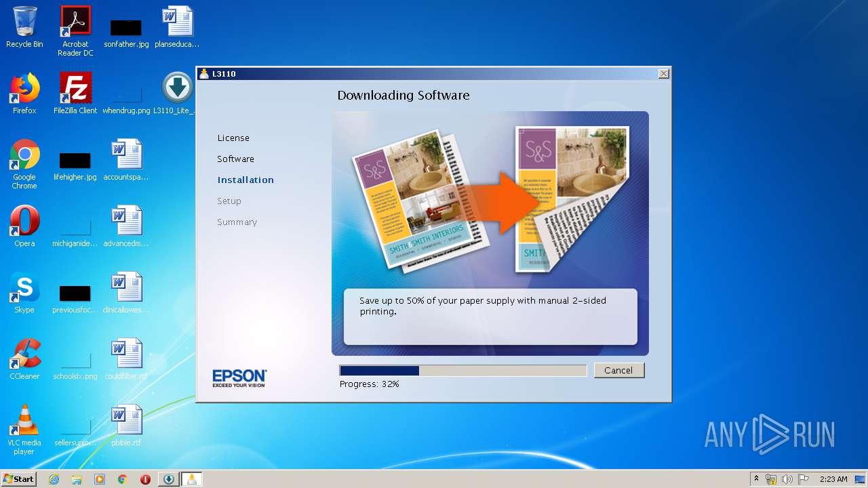Launch Acrobat Reader DC shortcut
Screen dimensions: 868x488
75,30
